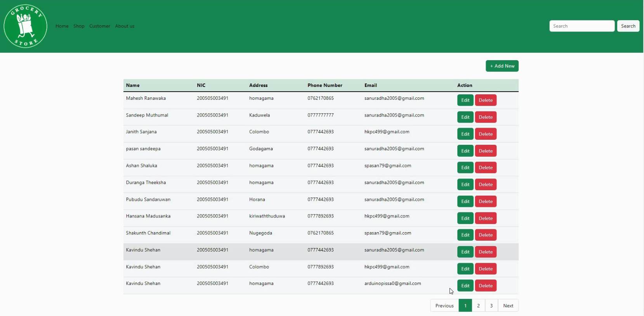Focus the Search input field

click(582, 26)
